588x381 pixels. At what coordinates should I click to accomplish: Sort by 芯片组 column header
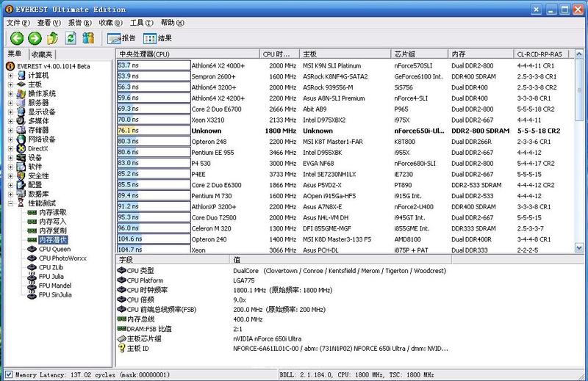coord(419,54)
